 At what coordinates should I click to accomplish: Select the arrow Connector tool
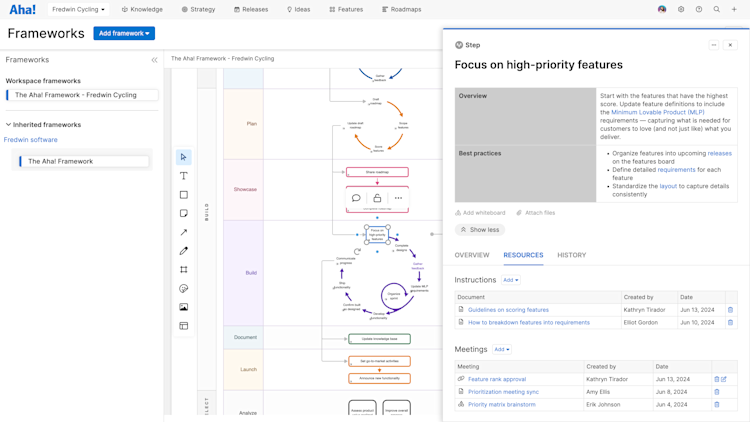pyautogui.click(x=184, y=232)
